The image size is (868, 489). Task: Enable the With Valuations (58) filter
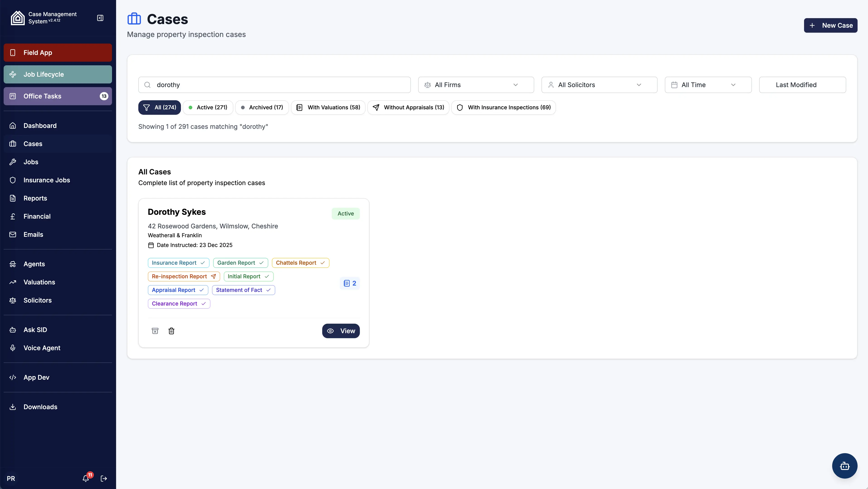tap(328, 107)
